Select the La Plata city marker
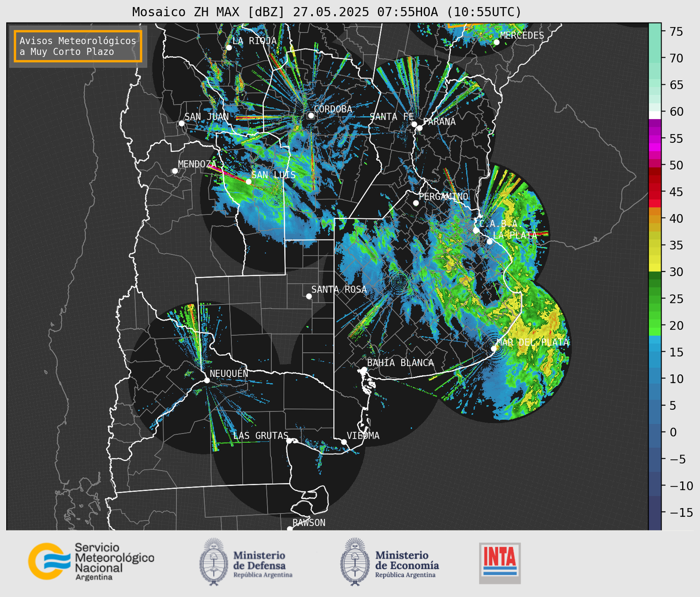 tap(490, 242)
